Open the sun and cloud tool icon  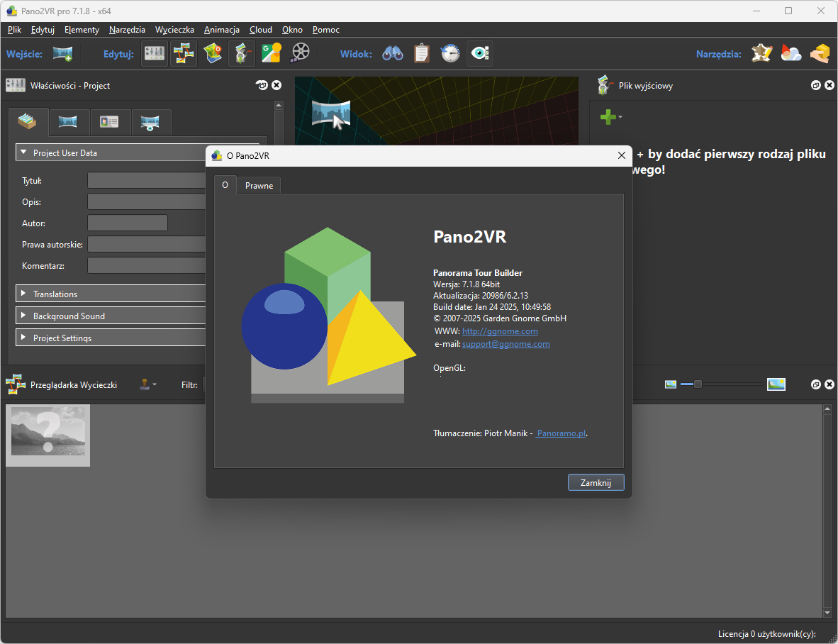791,53
